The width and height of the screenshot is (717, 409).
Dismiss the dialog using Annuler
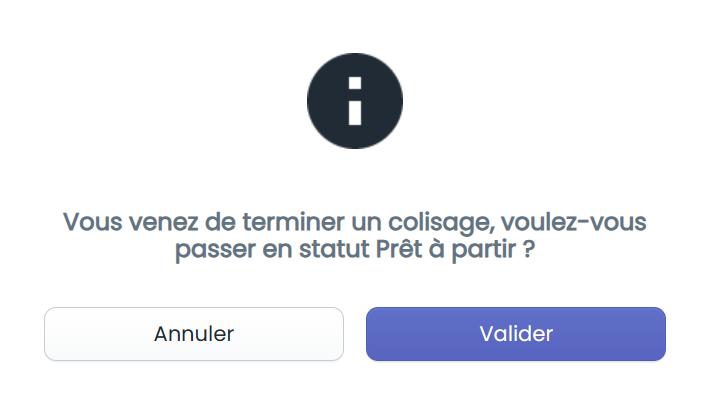[194, 334]
